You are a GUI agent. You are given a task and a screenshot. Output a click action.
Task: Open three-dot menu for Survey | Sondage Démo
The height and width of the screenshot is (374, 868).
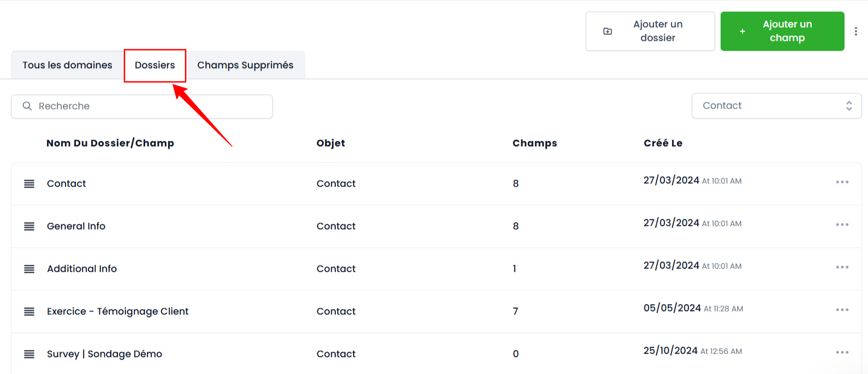[842, 352]
